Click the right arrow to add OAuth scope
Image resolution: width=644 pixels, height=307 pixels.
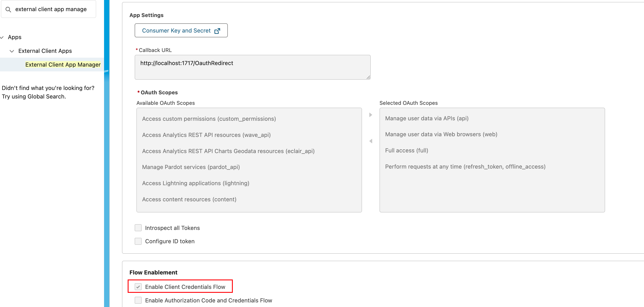pos(371,115)
